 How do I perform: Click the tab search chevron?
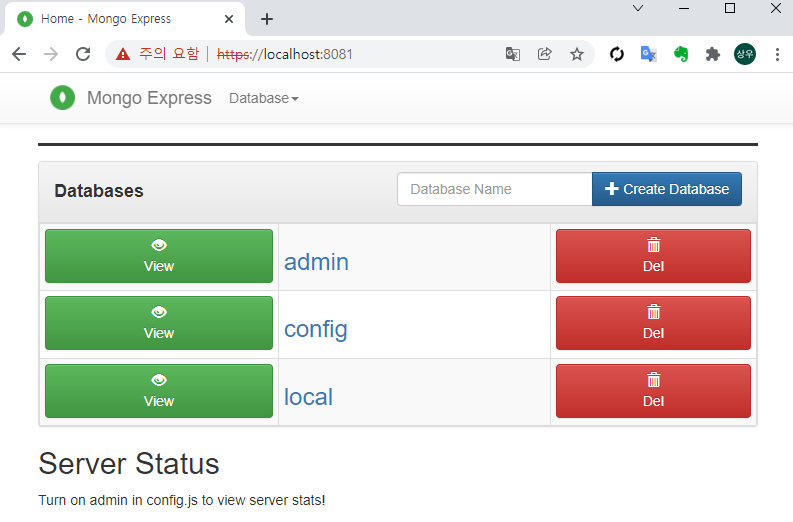(638, 8)
